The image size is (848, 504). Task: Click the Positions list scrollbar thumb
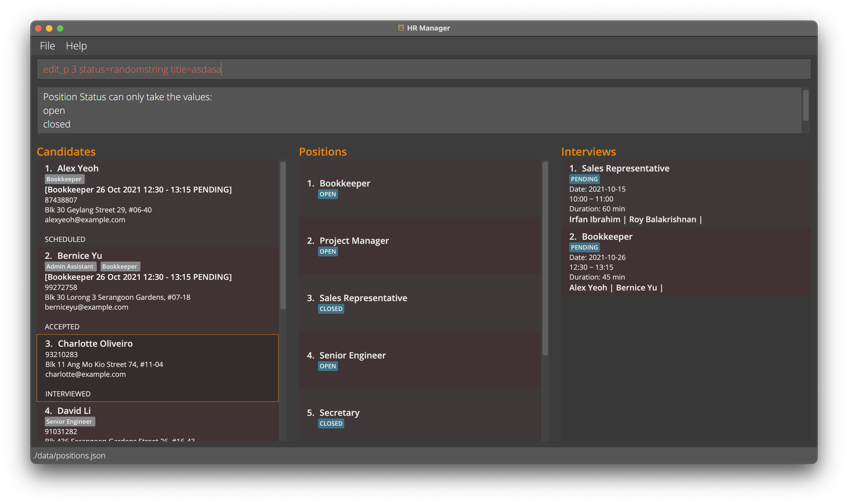(545, 258)
